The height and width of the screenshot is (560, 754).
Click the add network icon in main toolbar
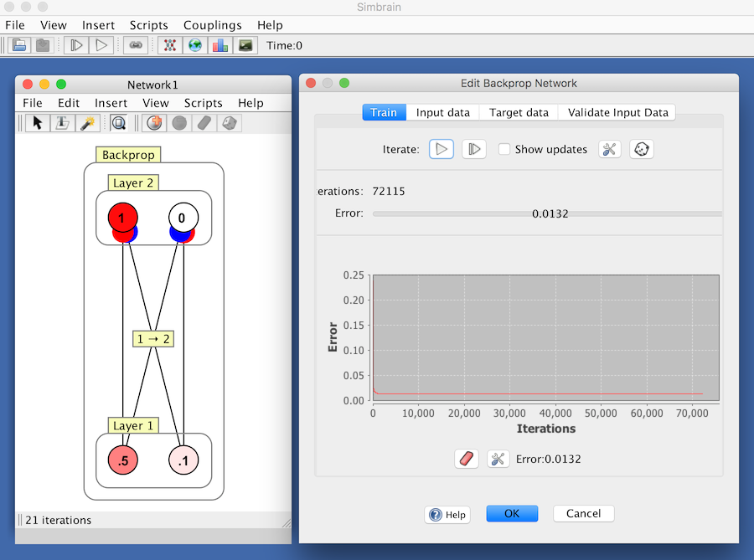click(x=170, y=45)
